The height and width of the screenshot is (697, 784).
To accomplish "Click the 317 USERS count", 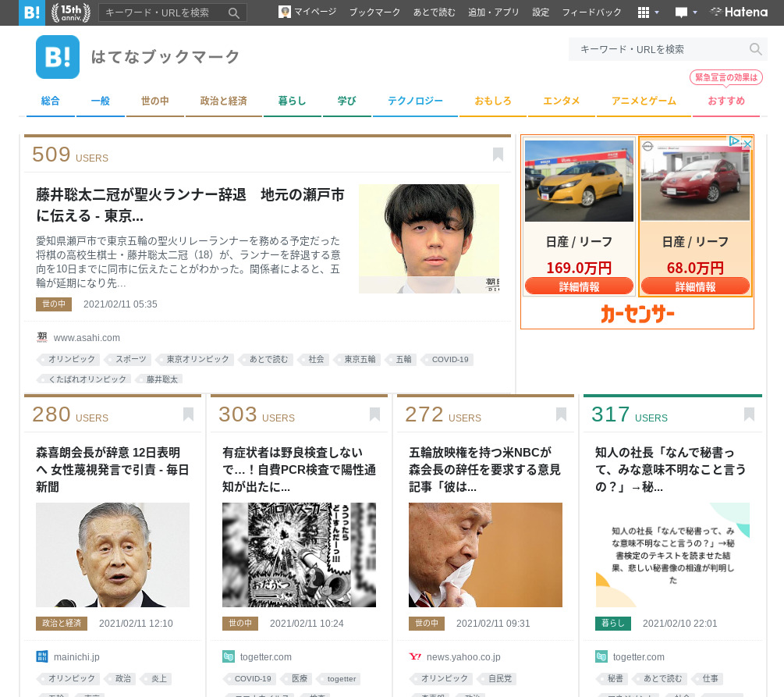I will pos(630,414).
